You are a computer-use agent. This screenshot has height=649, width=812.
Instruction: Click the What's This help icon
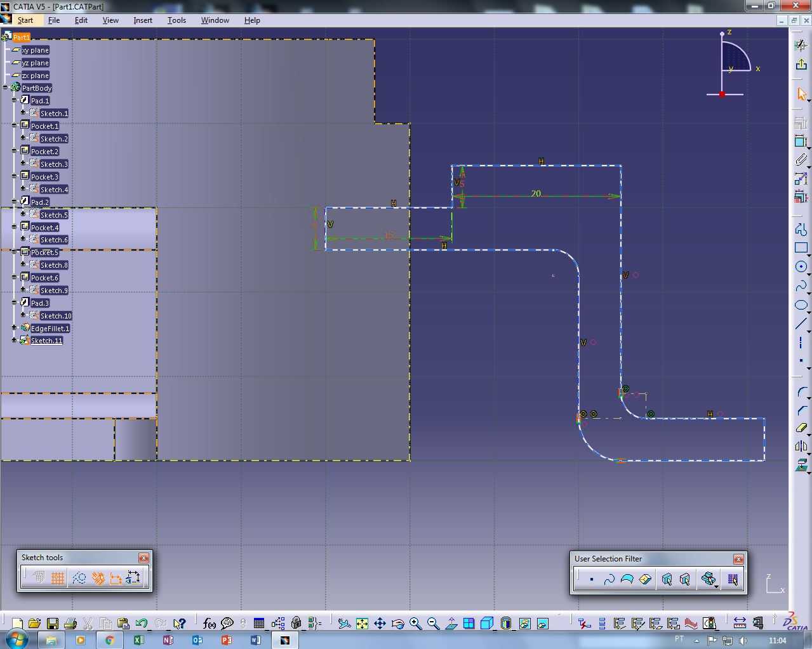click(180, 624)
